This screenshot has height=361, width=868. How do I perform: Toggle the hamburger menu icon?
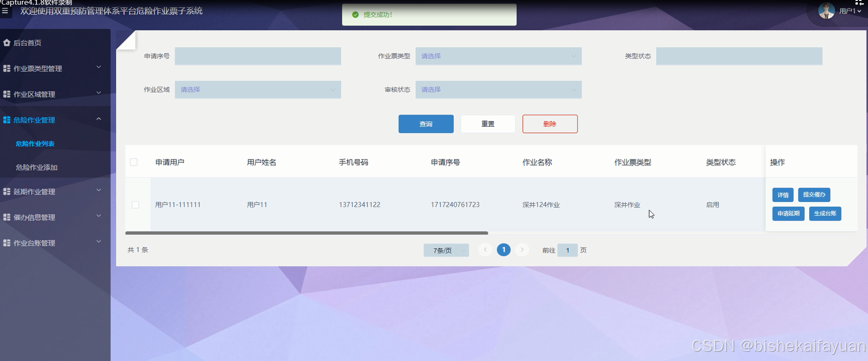pos(5,11)
